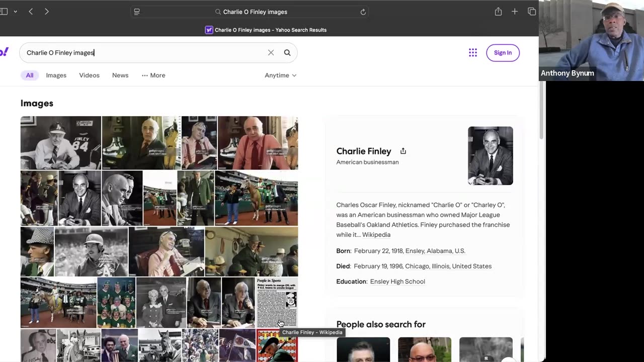
Task: Open a new browser tab
Action: tap(515, 12)
